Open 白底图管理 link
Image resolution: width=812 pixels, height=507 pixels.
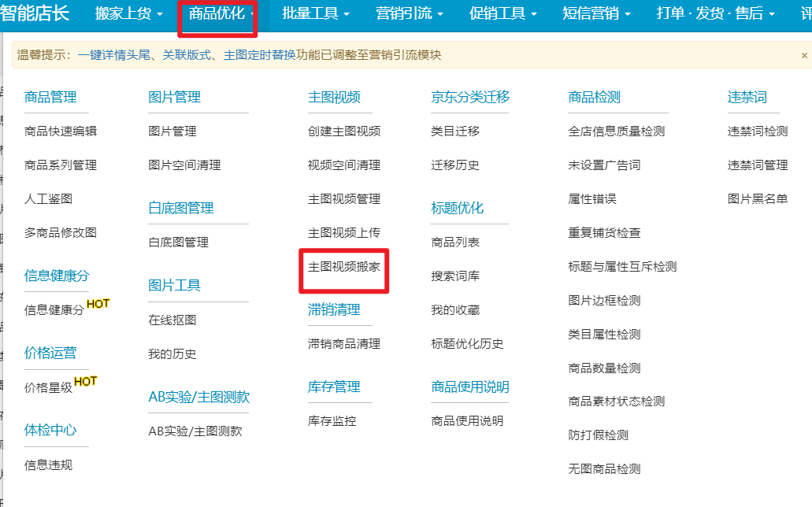tap(178, 242)
